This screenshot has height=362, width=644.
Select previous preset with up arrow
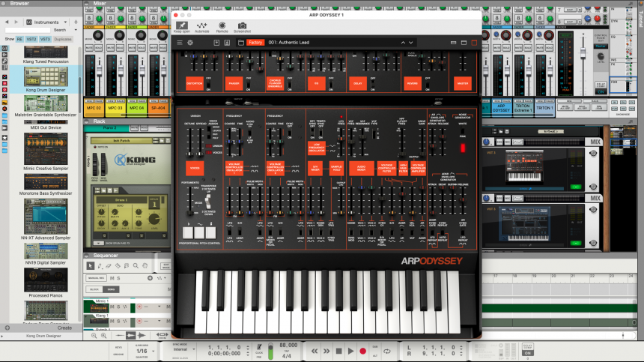coord(403,42)
